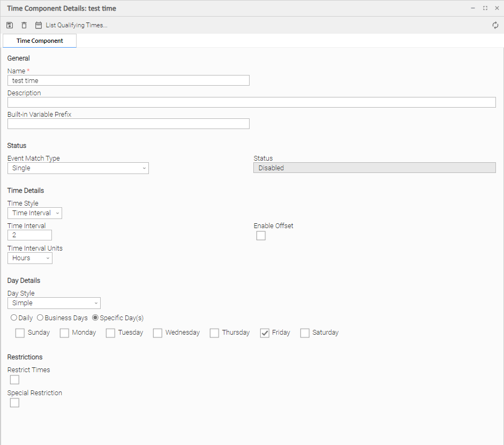Click into the Description text field
504x445 pixels.
251,102
